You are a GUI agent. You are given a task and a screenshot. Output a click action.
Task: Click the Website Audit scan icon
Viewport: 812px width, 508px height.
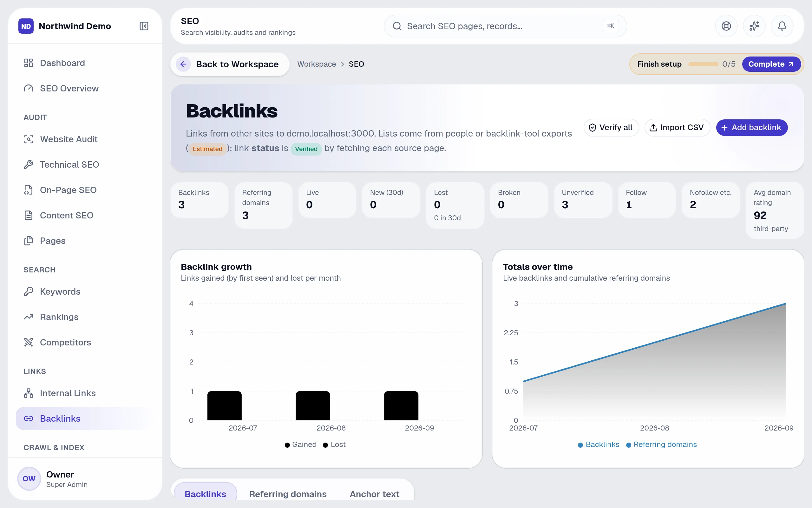(29, 139)
